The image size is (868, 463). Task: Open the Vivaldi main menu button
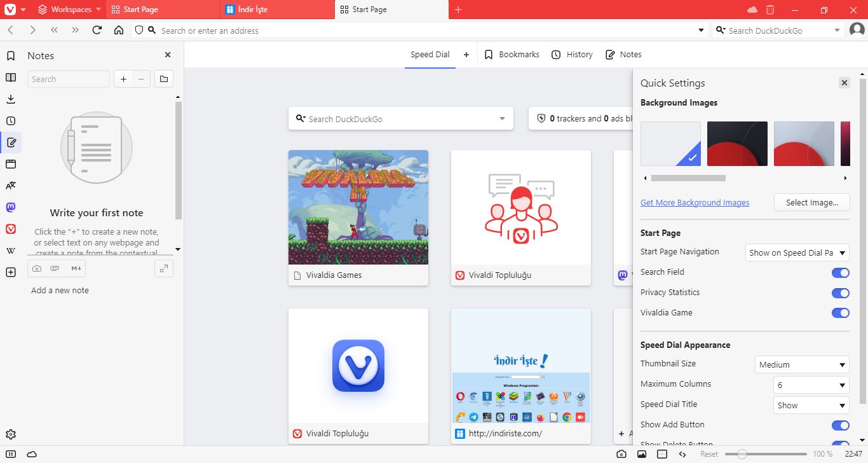pyautogui.click(x=10, y=10)
